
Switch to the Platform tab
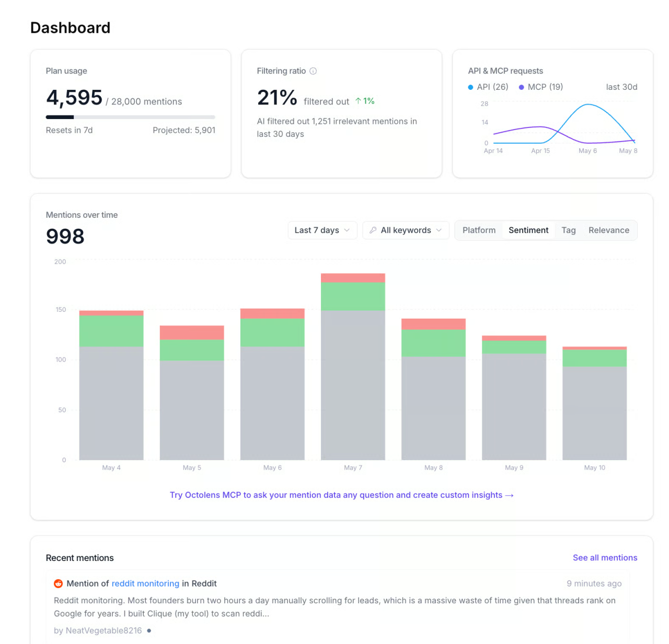tap(479, 230)
